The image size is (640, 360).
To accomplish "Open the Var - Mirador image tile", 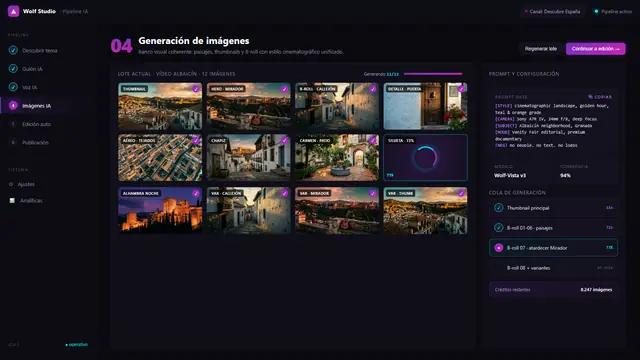I will click(337, 211).
